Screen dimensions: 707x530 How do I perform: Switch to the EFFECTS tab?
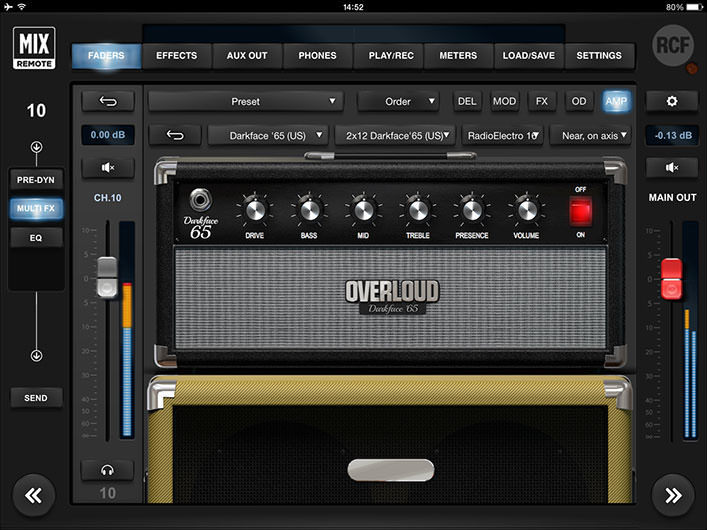click(176, 56)
